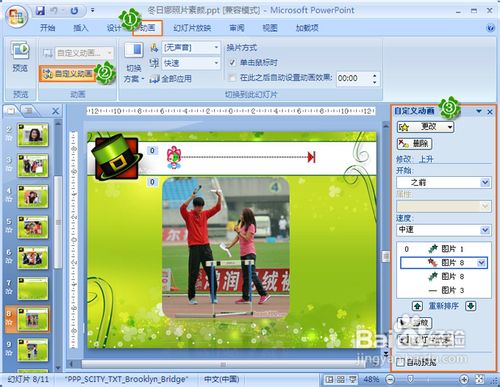Move animation down with green down arrow
Viewport: 500px width, 387px height.
(470, 306)
